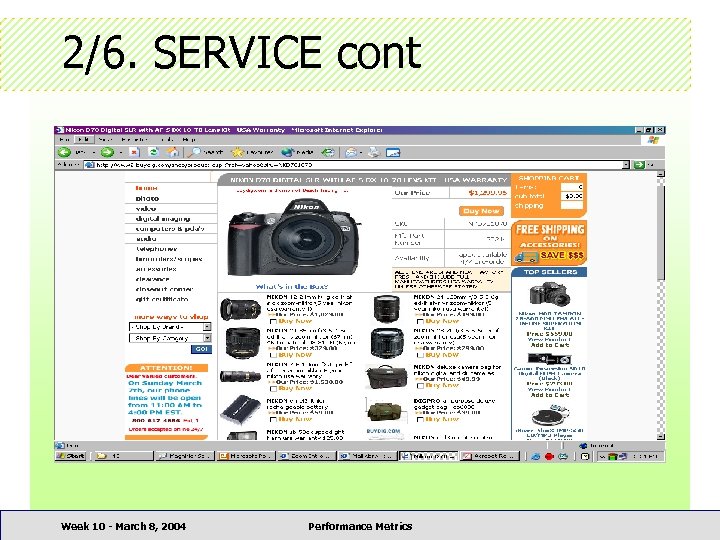Open the 'digital imaging' category link

(x=163, y=219)
